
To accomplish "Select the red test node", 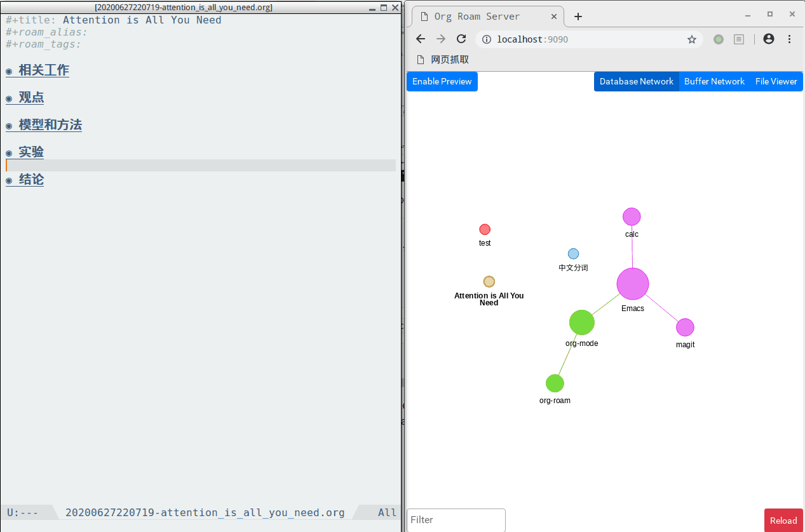I will 485,229.
